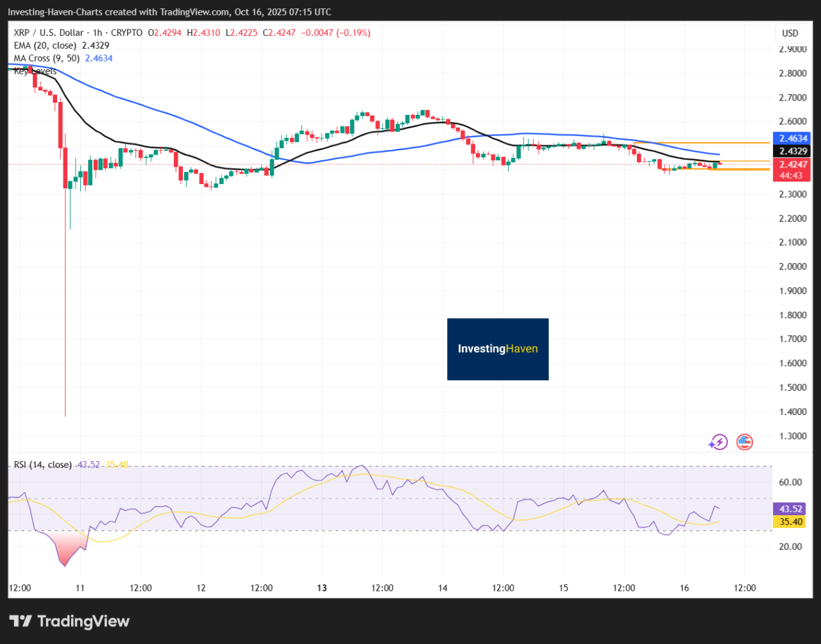Click the purple lightning bolt event icon
Image resolution: width=821 pixels, height=644 pixels.
coord(718,442)
